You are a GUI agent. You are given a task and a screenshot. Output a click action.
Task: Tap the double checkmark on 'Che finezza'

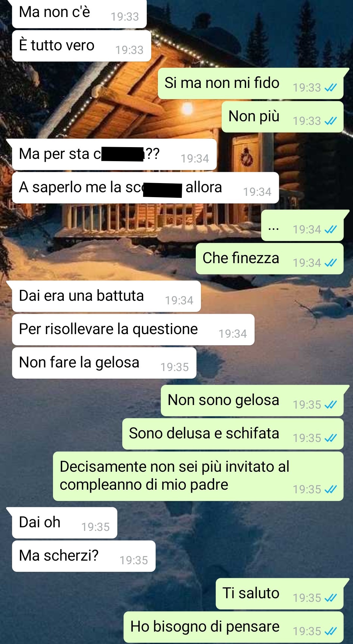pyautogui.click(x=330, y=263)
